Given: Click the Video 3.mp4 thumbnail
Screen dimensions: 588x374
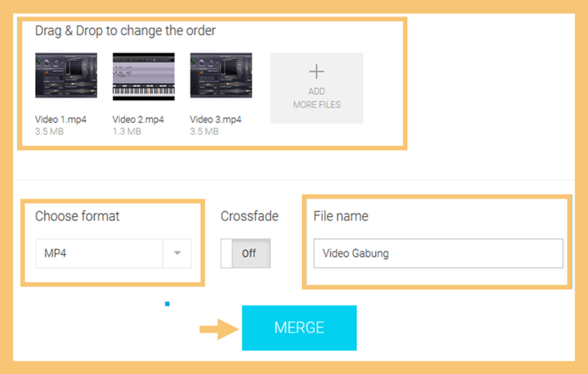Looking at the screenshot, I should click(221, 76).
